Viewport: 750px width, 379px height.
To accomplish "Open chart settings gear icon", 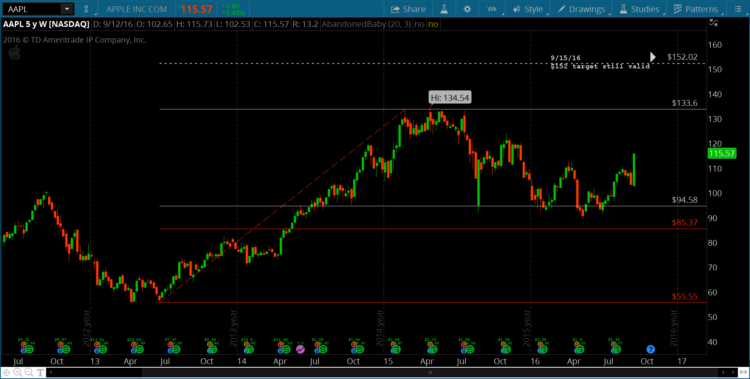I will point(467,9).
